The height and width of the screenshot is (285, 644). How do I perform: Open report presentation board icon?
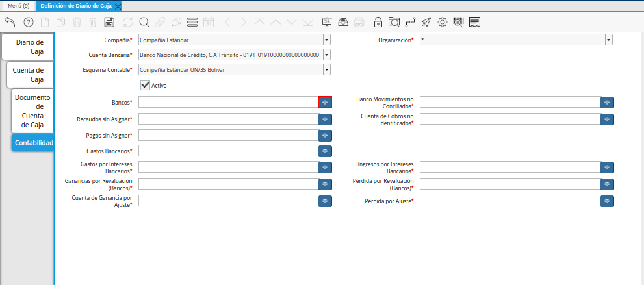tap(327, 22)
